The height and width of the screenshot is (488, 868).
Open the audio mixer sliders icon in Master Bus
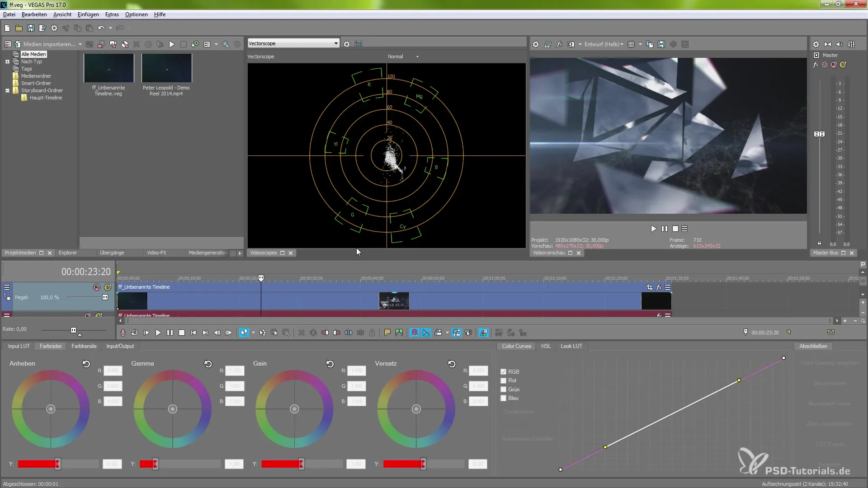[852, 44]
